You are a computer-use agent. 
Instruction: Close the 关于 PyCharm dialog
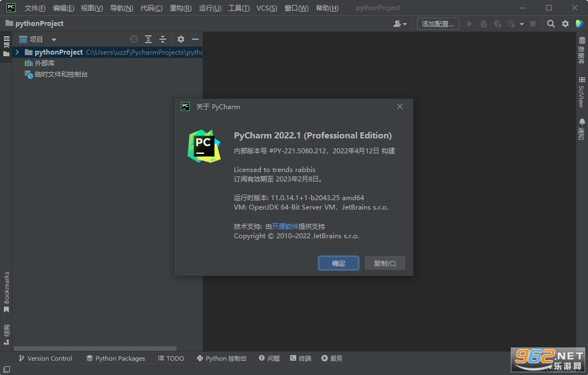click(400, 106)
